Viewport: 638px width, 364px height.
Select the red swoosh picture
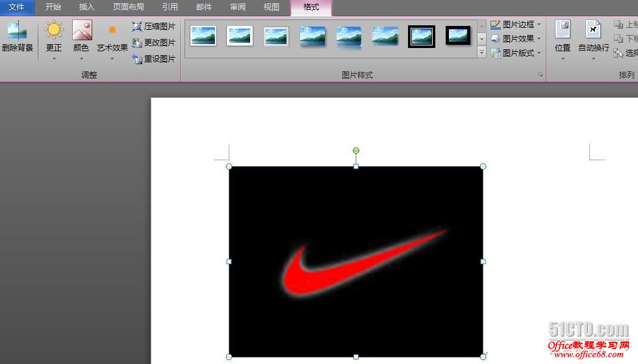(x=356, y=261)
